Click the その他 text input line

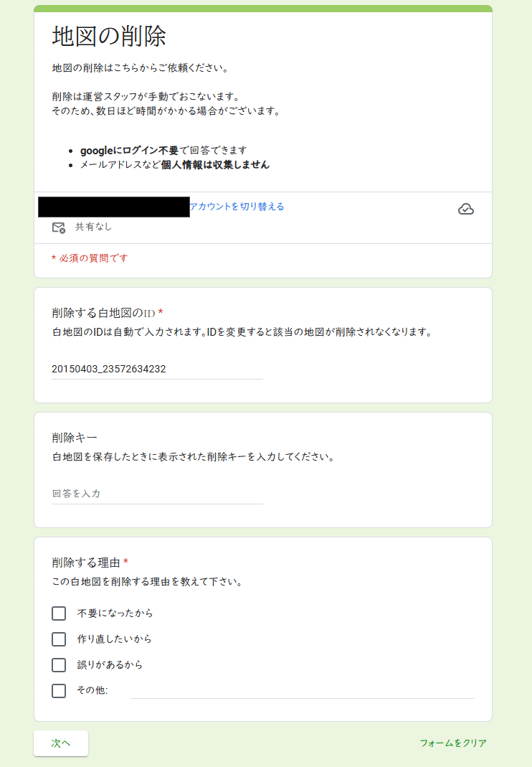(x=302, y=691)
